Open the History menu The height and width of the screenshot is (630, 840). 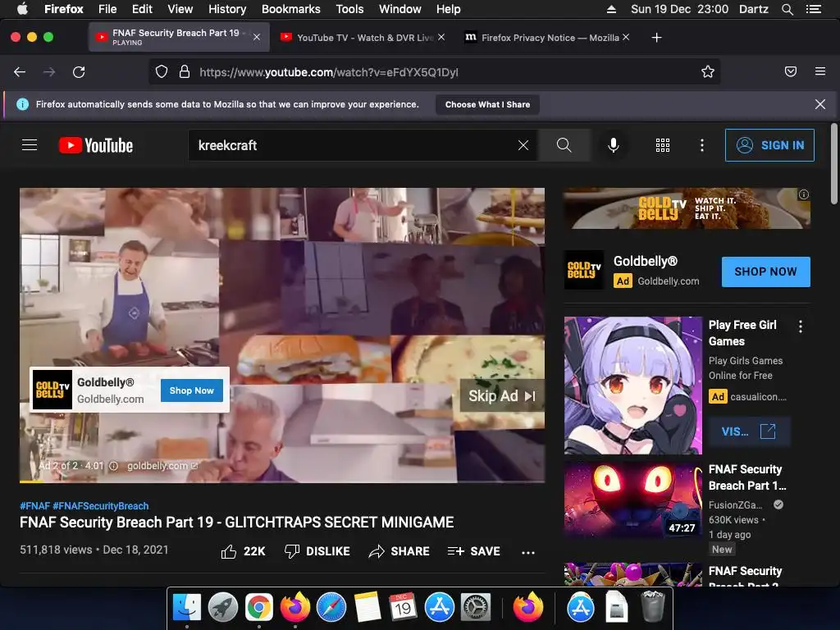coord(227,9)
